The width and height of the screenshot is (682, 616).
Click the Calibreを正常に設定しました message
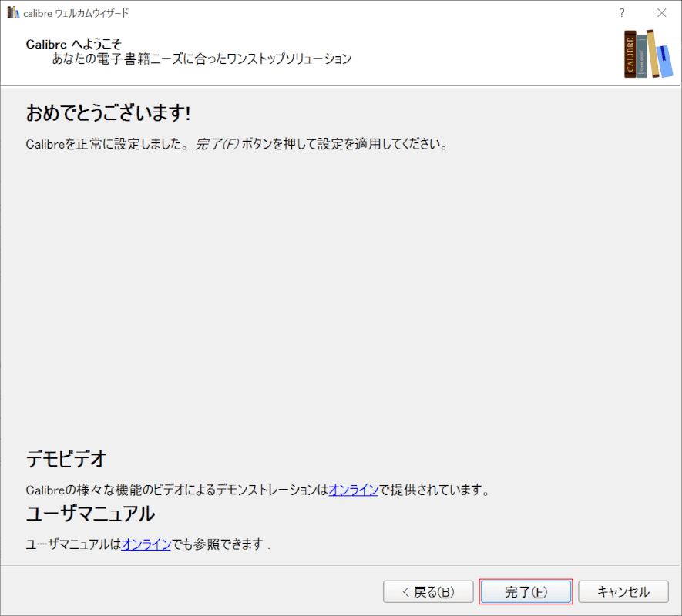[237, 144]
